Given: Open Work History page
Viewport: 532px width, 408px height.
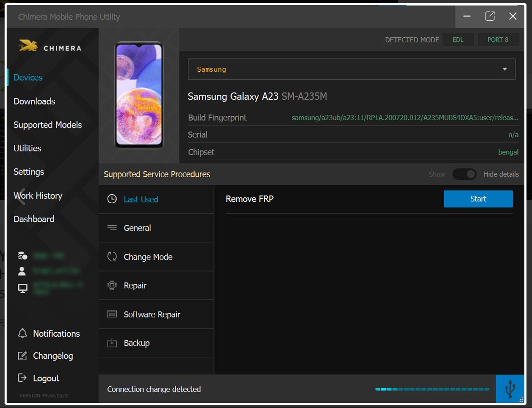Looking at the screenshot, I should coord(38,195).
